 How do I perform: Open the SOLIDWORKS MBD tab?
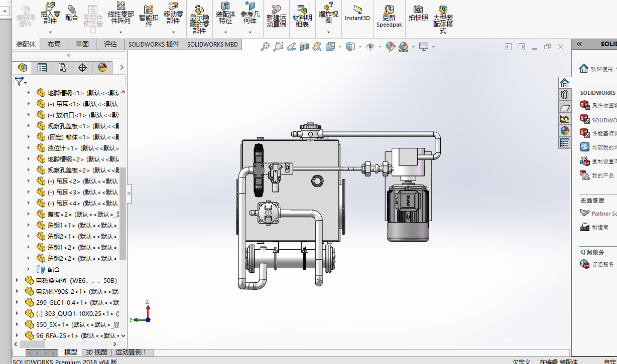[x=212, y=44]
